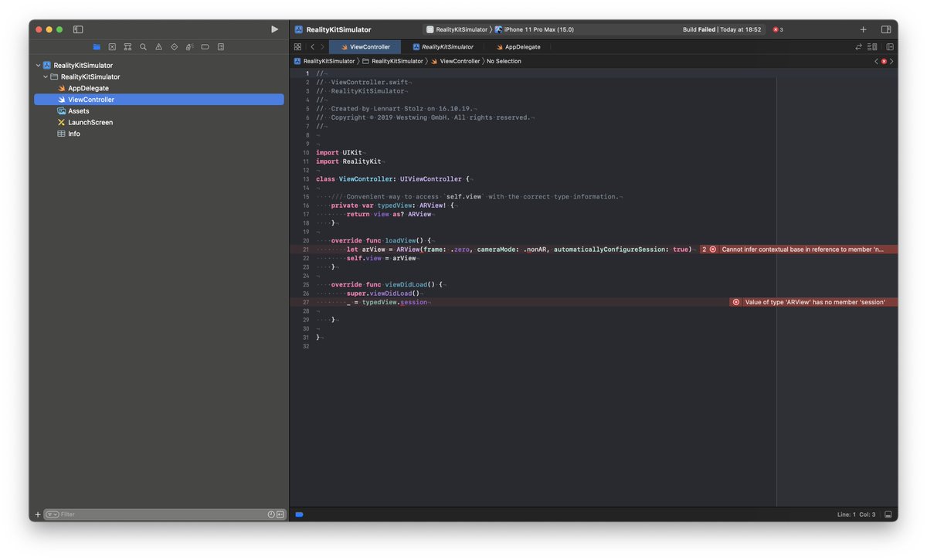Open the related items grid menu
The width and height of the screenshot is (927, 560).
click(297, 47)
